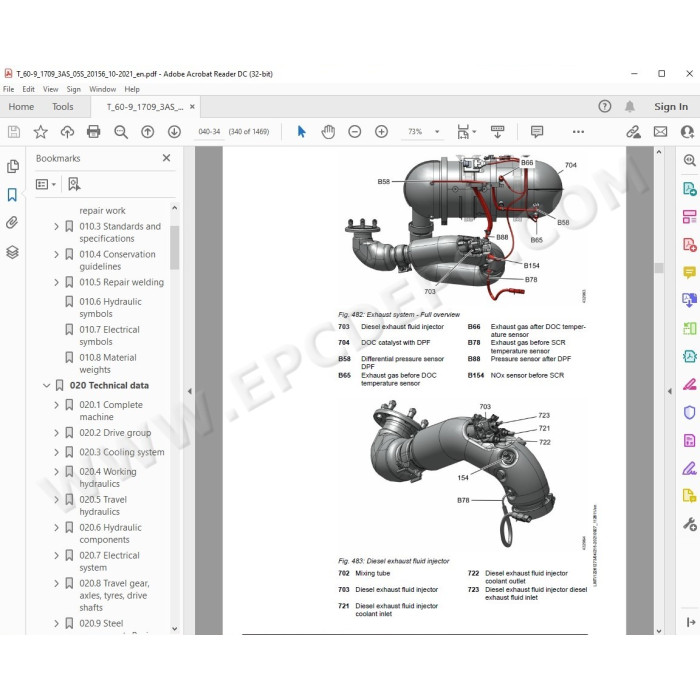Screen dimensions: 700x700
Task: Zoom out with the minus button
Action: pos(354,132)
